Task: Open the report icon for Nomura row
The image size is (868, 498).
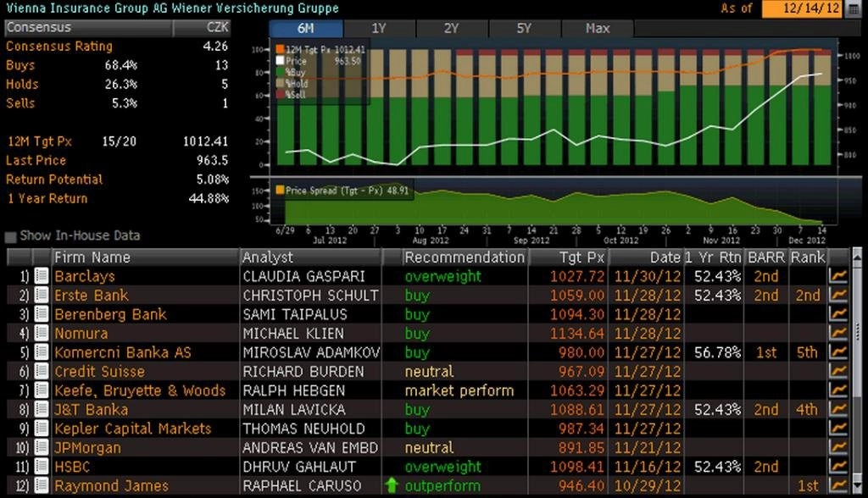Action: (x=42, y=333)
